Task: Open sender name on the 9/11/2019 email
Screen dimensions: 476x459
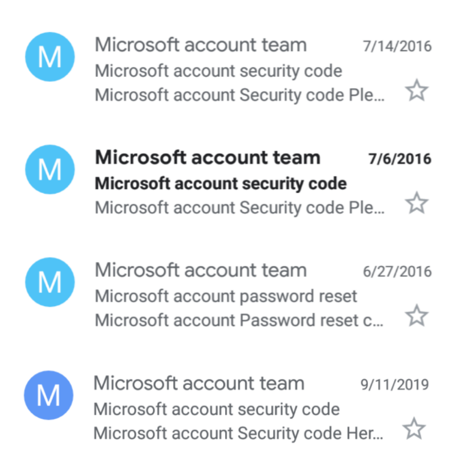Action: click(199, 383)
